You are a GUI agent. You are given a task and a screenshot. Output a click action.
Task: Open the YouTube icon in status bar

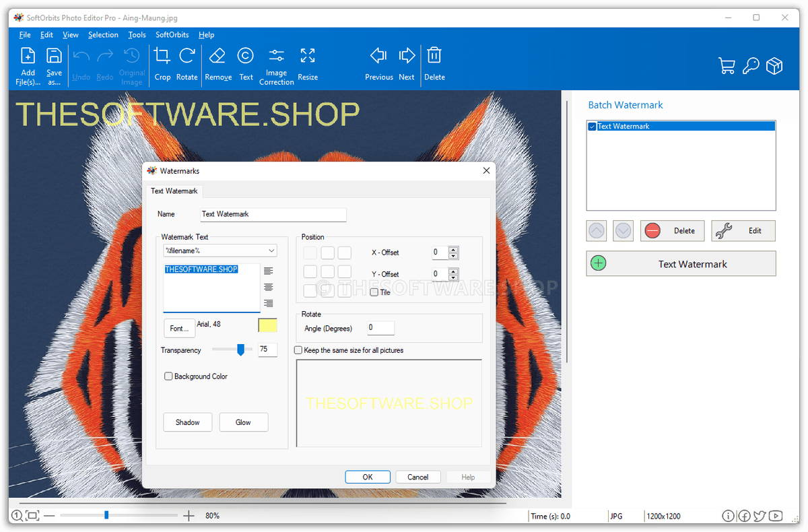pos(776,516)
